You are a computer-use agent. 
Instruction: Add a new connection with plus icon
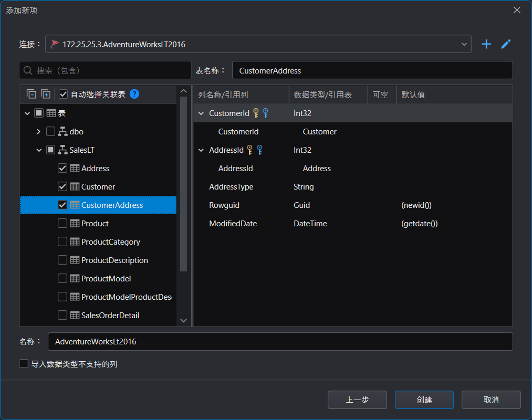(486, 44)
